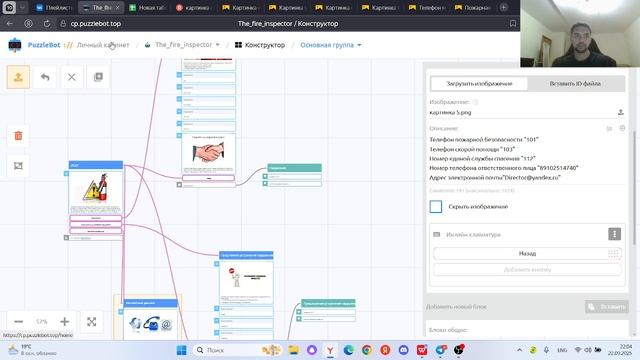
Task: Click the text-formatting icon next to Описание
Action: [x=609, y=129]
